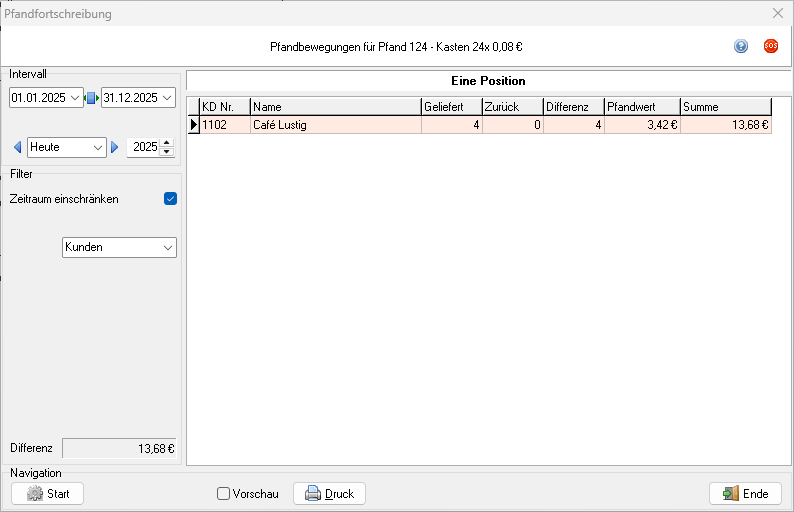Screen dimensions: 794x512
Task: Open the end date 31.12.2025 dropdown
Action: pos(167,98)
